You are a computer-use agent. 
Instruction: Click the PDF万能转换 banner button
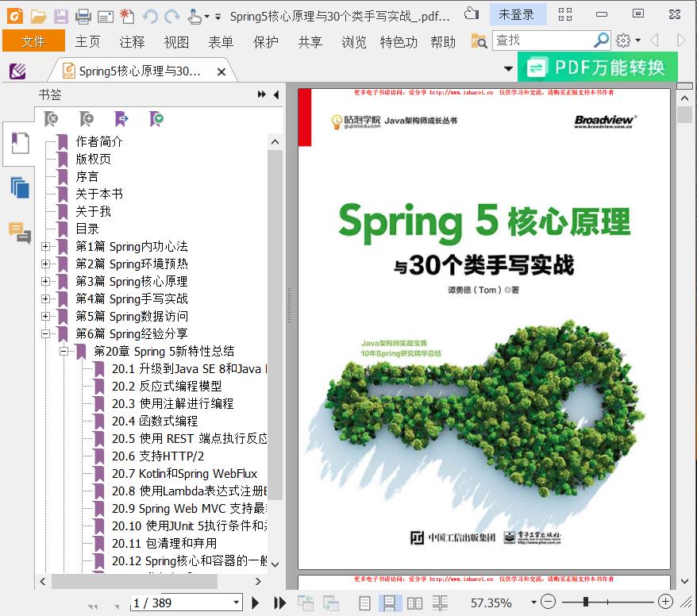[x=598, y=67]
